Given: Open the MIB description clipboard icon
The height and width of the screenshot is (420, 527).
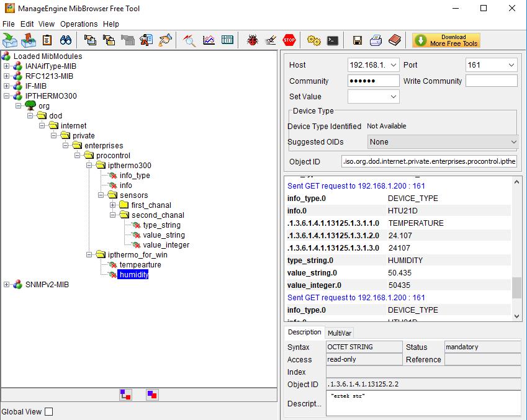Looking at the screenshot, I should click(x=47, y=40).
